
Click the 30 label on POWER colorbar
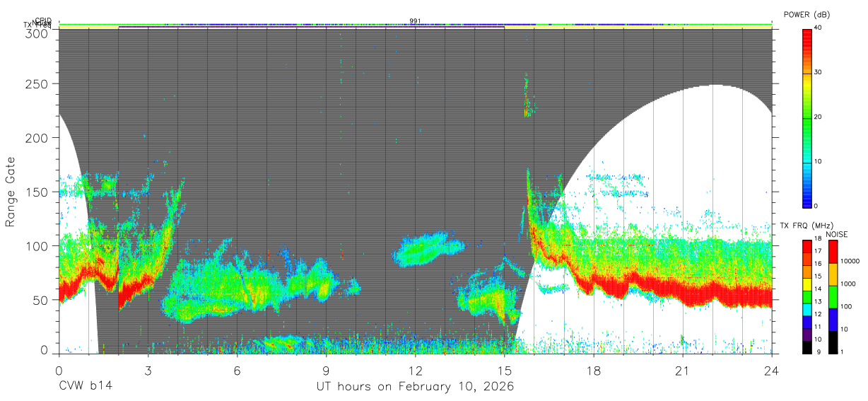(x=819, y=73)
